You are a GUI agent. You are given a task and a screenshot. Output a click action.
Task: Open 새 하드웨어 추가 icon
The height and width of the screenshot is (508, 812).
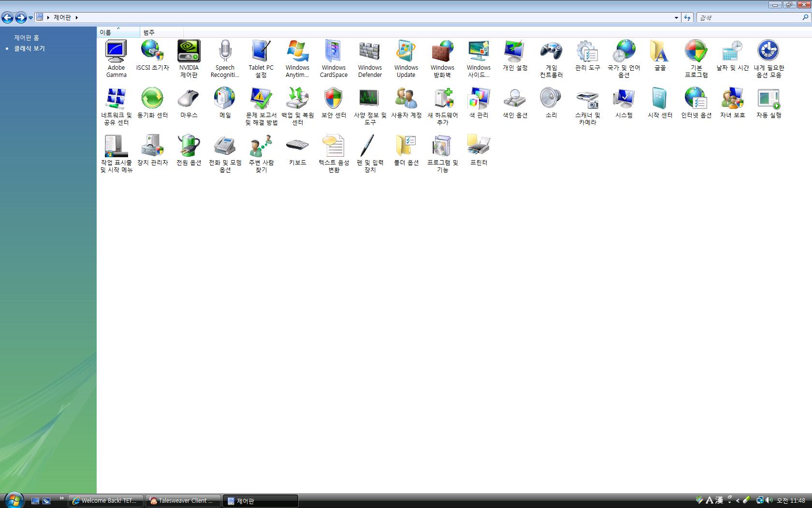point(442,99)
